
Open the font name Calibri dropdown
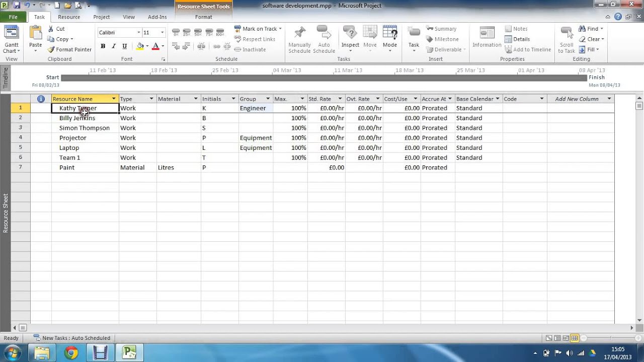click(x=138, y=33)
